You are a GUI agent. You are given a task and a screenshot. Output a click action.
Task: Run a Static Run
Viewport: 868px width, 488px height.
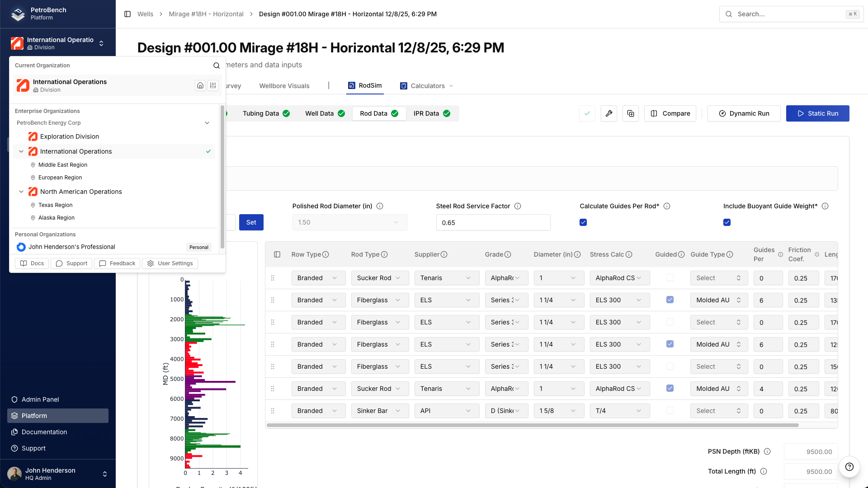click(817, 113)
